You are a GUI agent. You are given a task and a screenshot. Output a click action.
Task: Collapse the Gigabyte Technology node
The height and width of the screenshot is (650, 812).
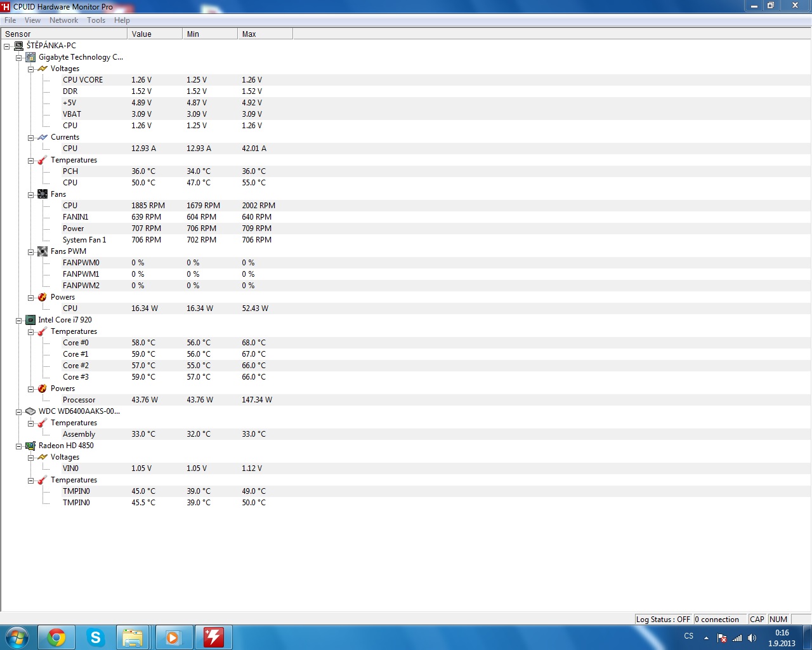[18, 58]
